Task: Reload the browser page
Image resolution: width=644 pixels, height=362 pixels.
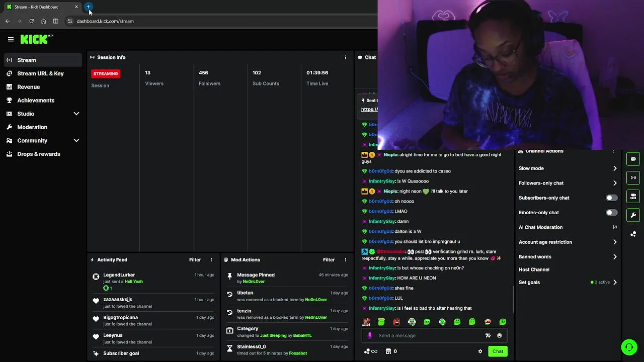Action: pyautogui.click(x=31, y=21)
